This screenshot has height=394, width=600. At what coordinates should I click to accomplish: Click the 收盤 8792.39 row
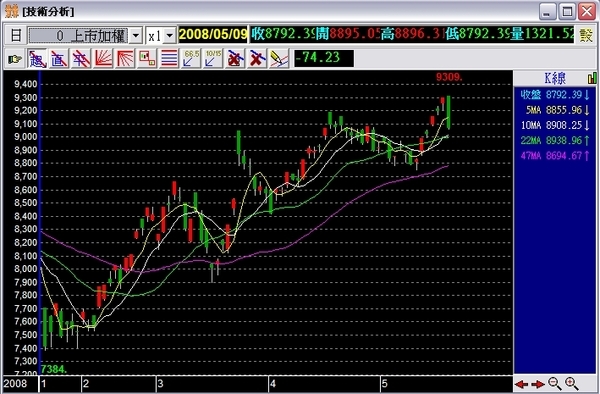pos(555,94)
